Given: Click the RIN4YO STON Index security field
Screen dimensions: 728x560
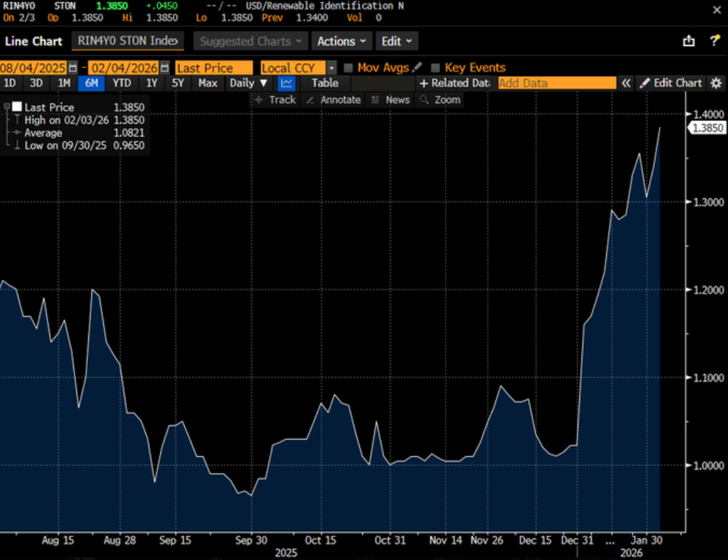Looking at the screenshot, I should (128, 41).
